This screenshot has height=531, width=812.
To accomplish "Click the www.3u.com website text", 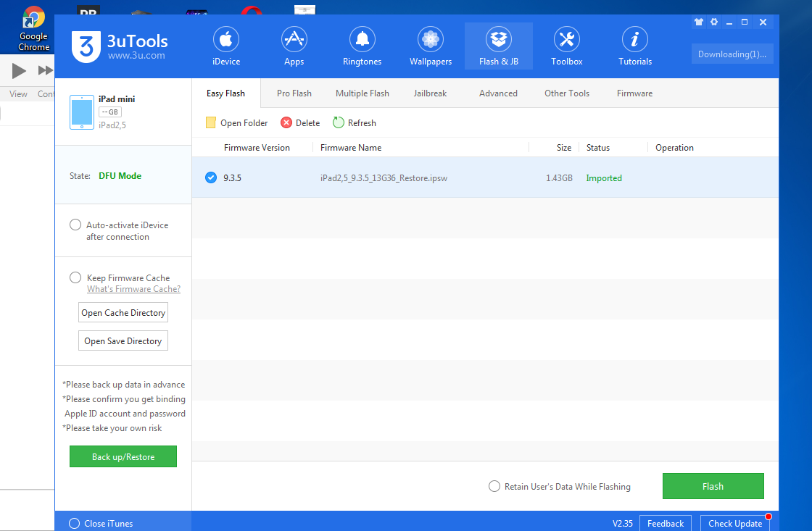I will tap(136, 55).
